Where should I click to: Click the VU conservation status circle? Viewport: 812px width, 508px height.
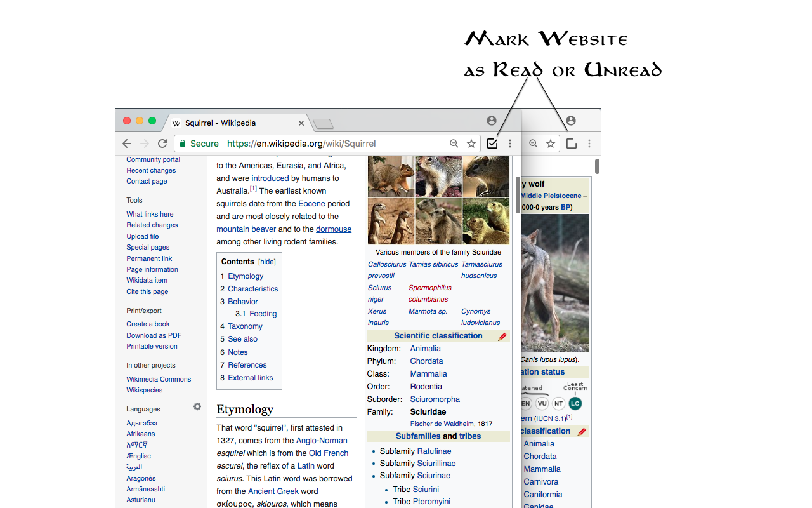point(542,403)
